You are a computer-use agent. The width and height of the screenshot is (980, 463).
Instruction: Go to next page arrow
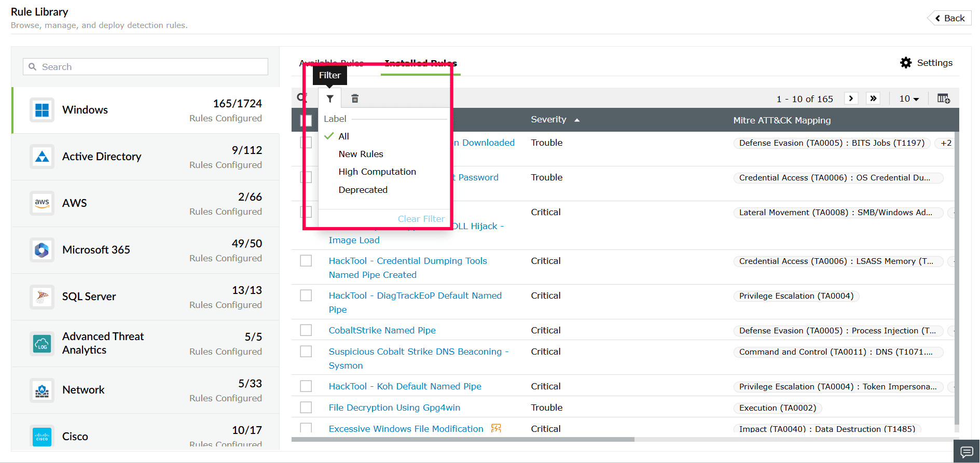coord(851,99)
